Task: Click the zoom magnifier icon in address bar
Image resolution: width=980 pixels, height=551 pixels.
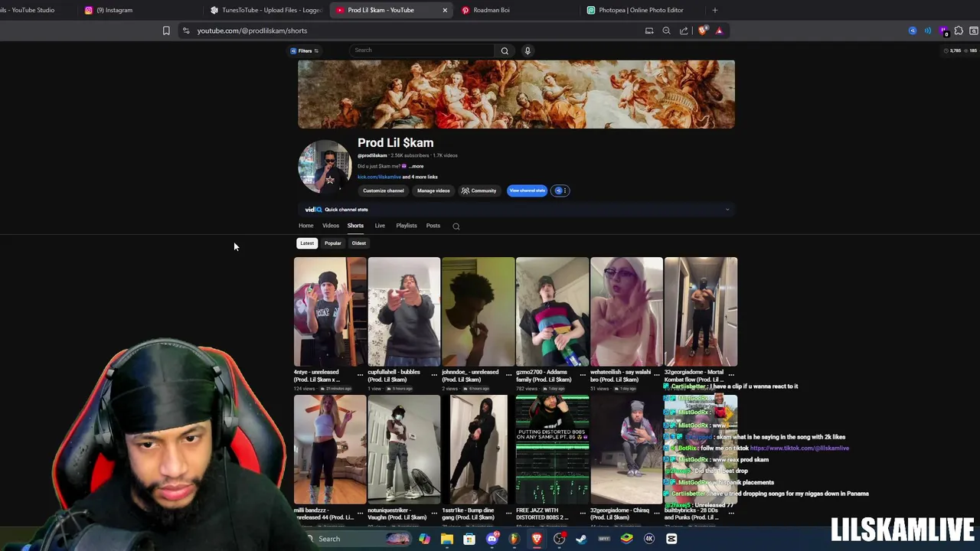Action: coord(666,31)
